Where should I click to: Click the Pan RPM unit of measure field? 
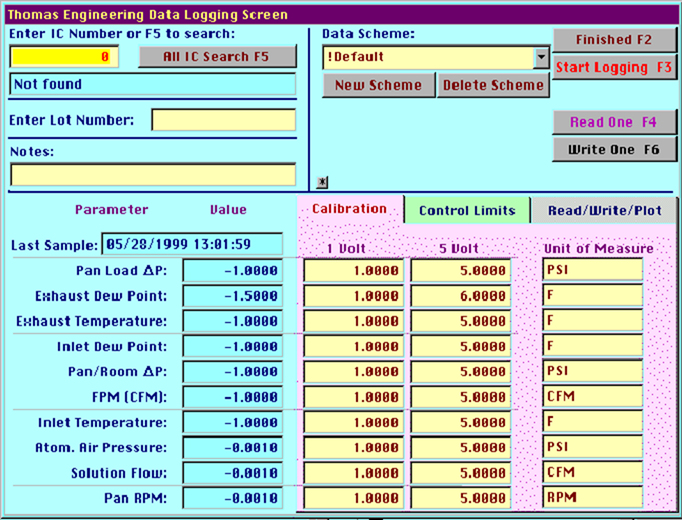point(592,497)
